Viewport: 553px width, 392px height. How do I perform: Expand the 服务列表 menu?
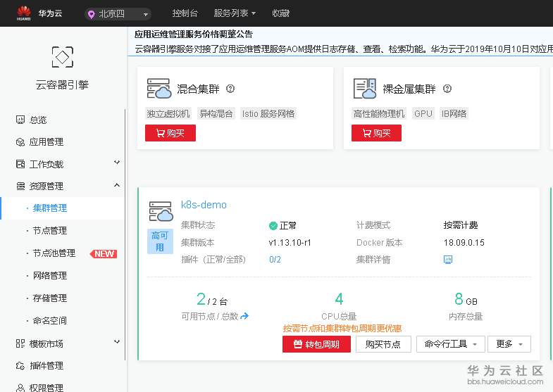pos(235,13)
